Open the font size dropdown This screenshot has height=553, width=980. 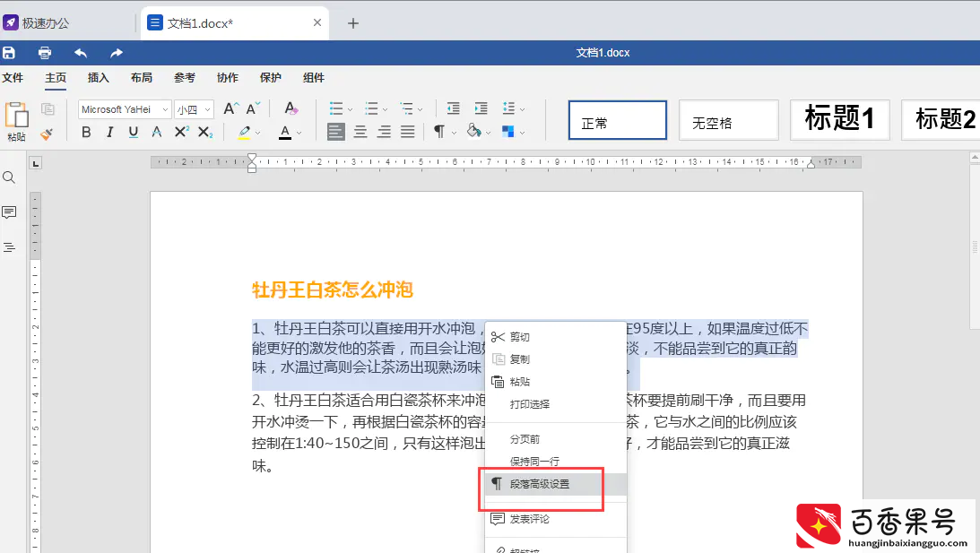pos(194,109)
